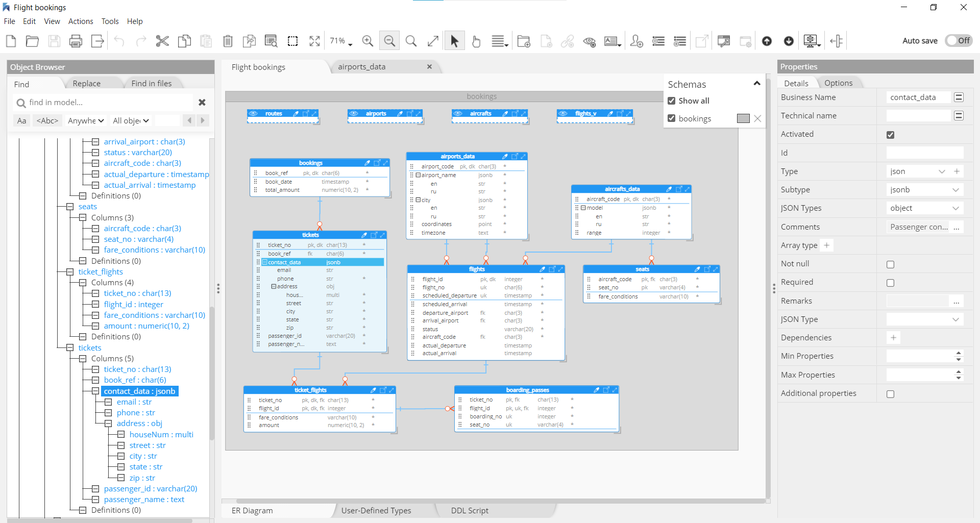980x523 pixels.
Task: Add a new container with folder-plus icon
Action: coord(524,41)
